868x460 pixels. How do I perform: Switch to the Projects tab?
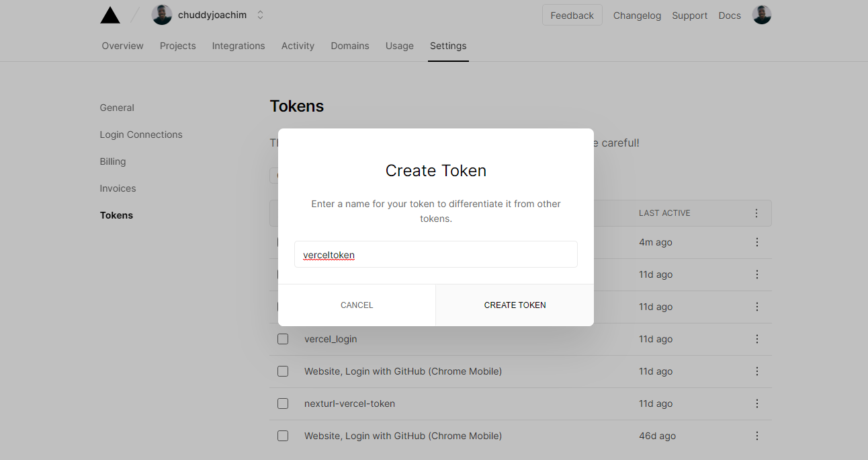[x=177, y=46]
